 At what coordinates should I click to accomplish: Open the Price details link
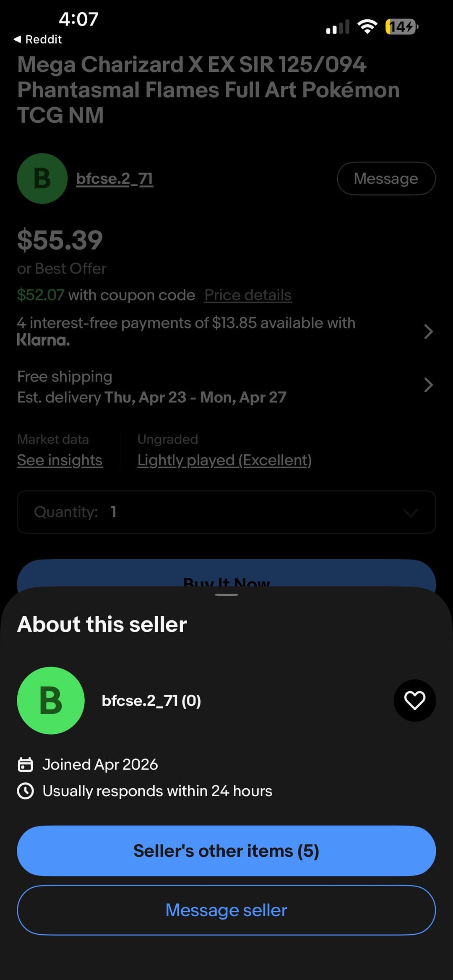248,295
